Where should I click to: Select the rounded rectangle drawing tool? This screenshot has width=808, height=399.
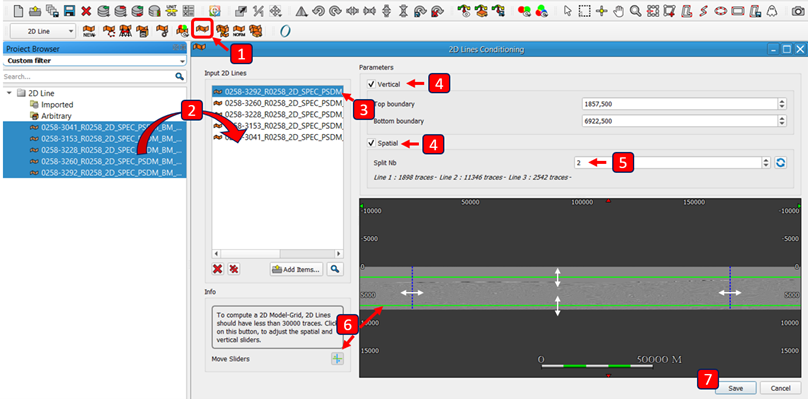(738, 10)
